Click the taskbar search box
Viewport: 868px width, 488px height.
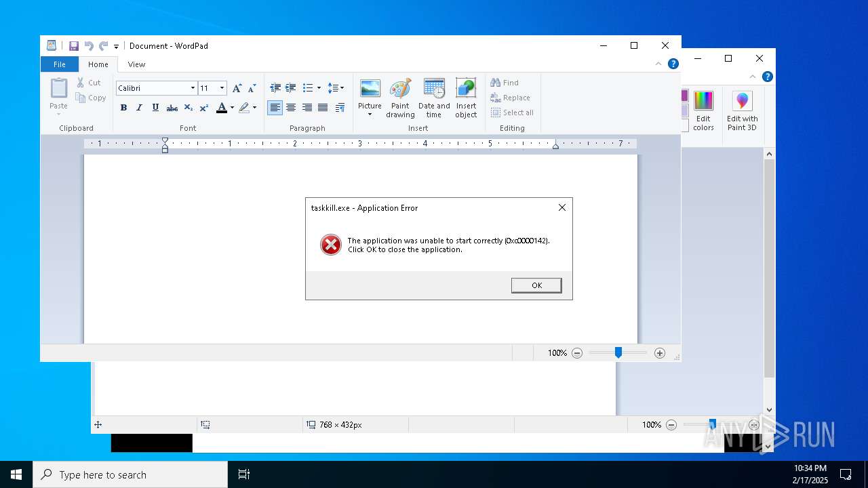[130, 474]
